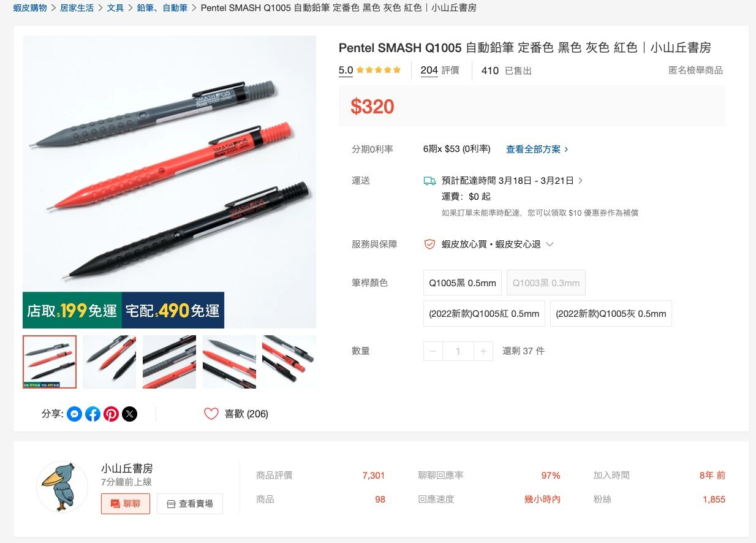Click the heart icon to like product
The width and height of the screenshot is (756, 543).
211,414
